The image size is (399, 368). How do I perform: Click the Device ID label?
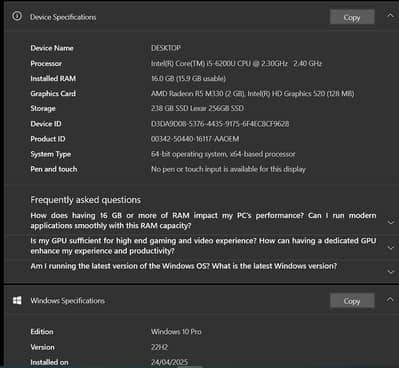coord(46,124)
